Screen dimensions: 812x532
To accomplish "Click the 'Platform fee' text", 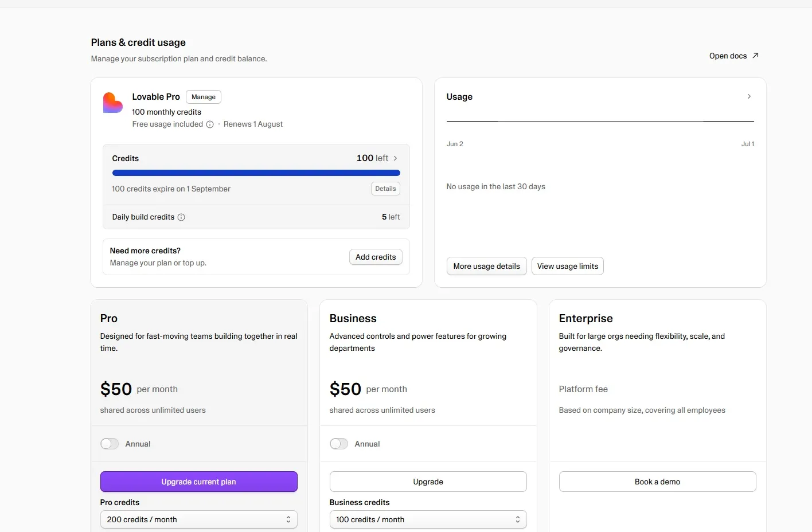I will click(x=583, y=389).
